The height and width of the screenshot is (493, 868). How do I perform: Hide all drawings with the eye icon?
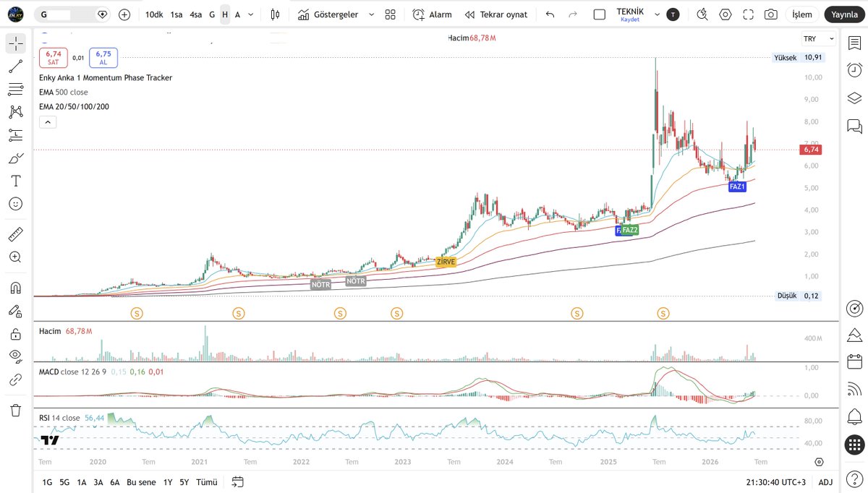(16, 356)
